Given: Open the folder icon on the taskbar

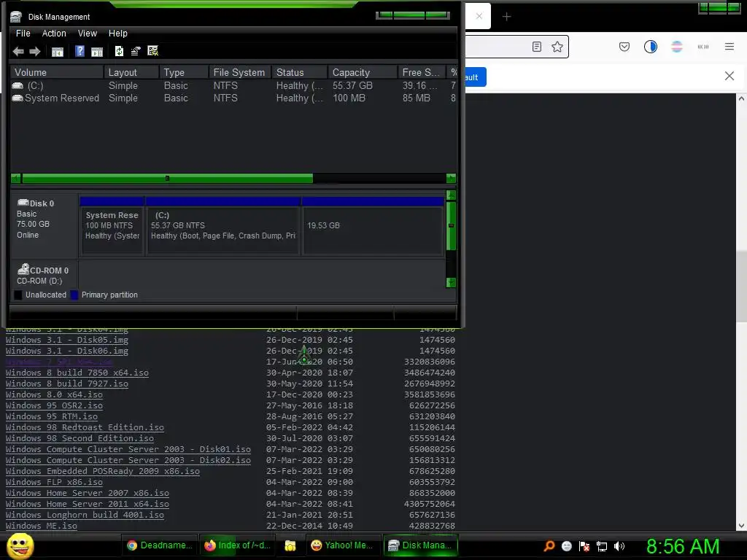Looking at the screenshot, I should [290, 545].
